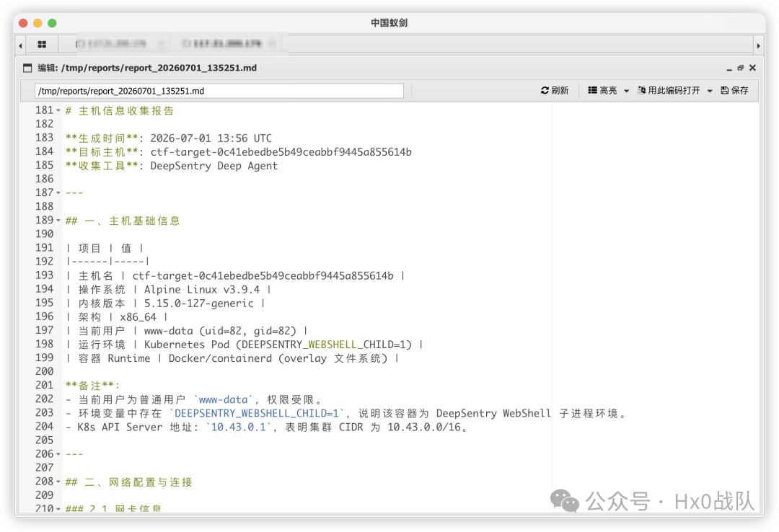Screen dimensions: 779x532
Task: Click heading '## 二、网络配置与连接'
Action: 128,482
